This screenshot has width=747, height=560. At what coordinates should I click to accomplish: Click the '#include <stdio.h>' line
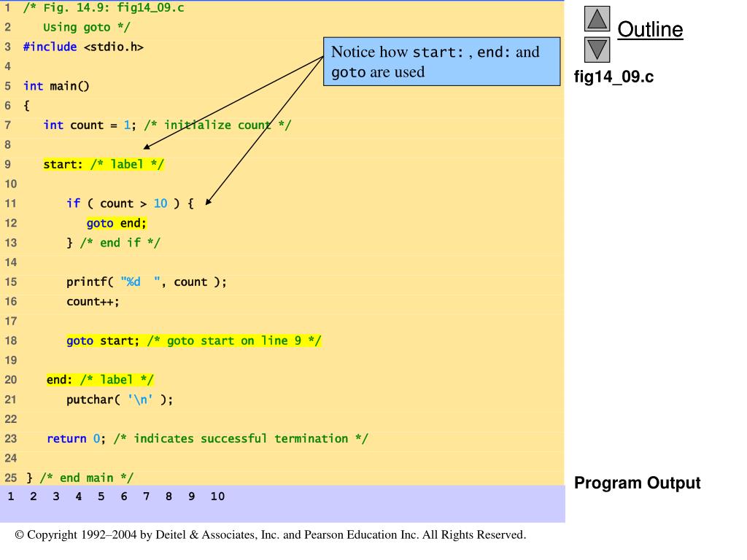(x=83, y=47)
